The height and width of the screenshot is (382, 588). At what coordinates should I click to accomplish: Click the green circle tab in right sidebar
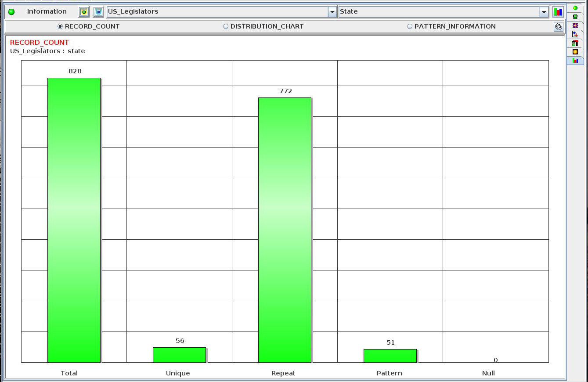(x=575, y=8)
